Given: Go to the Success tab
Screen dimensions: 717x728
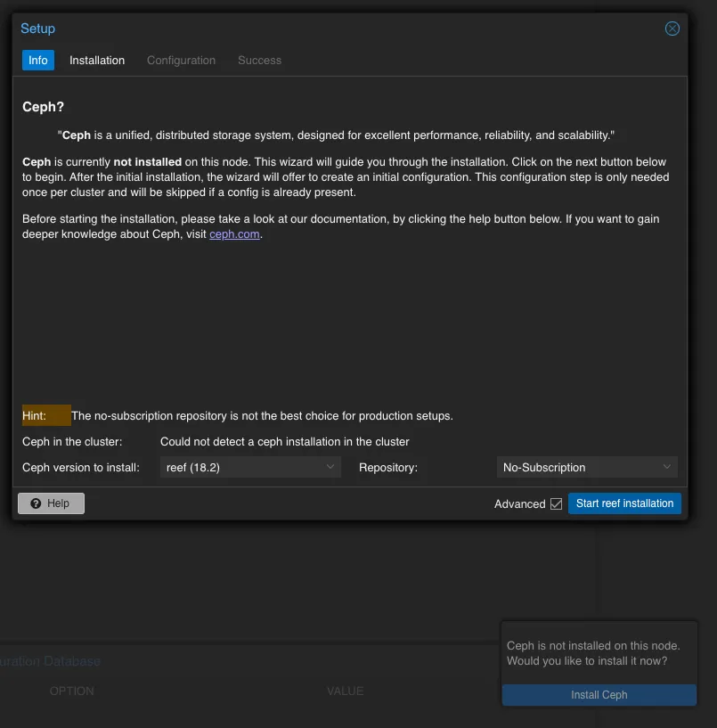Looking at the screenshot, I should pyautogui.click(x=259, y=61).
